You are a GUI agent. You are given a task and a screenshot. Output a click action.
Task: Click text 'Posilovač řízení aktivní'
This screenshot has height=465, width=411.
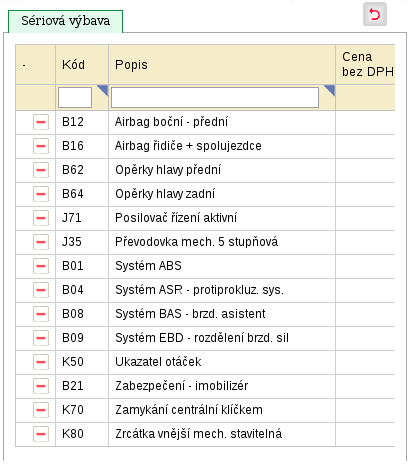[176, 218]
